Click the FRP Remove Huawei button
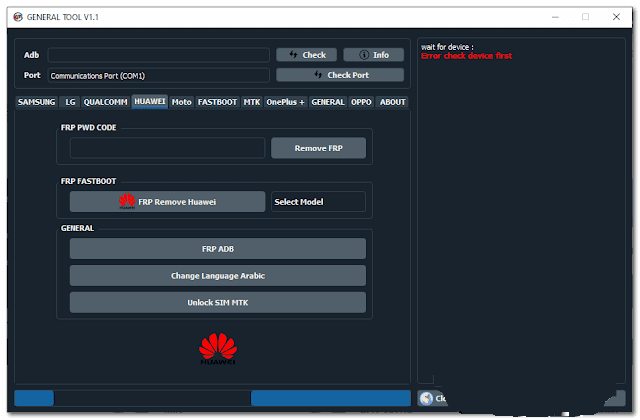 [x=167, y=202]
